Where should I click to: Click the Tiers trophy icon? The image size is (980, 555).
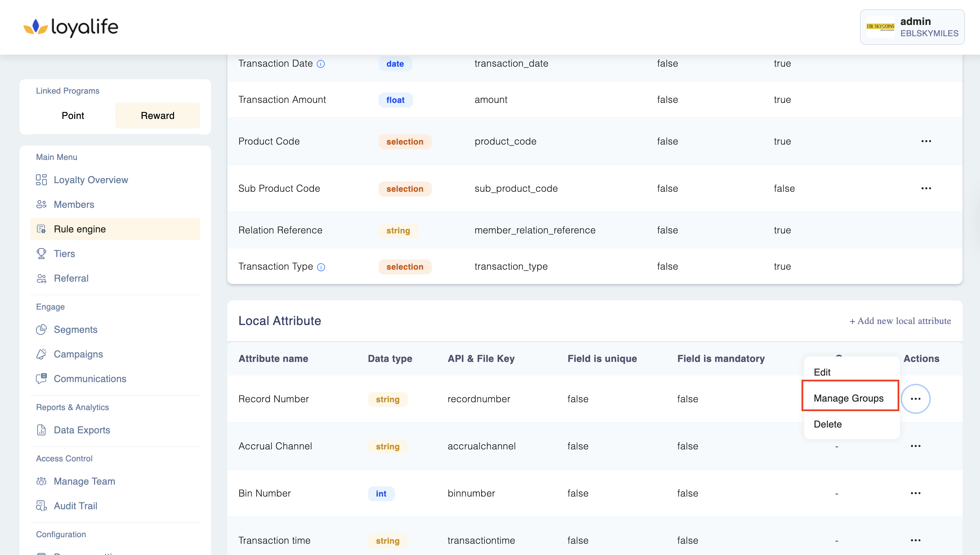pos(41,254)
